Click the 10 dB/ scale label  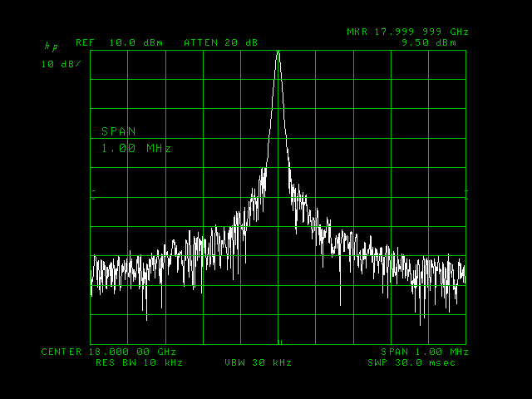[x=61, y=64]
